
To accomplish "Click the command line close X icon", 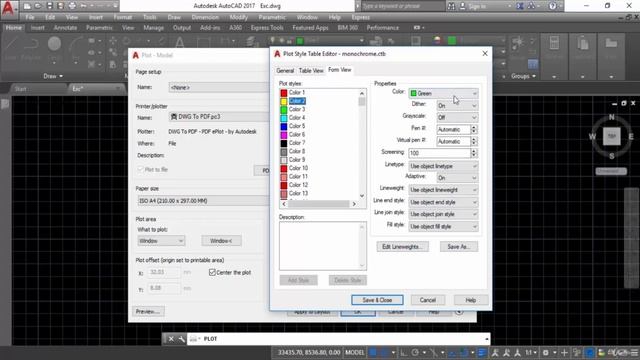I will click(171, 339).
